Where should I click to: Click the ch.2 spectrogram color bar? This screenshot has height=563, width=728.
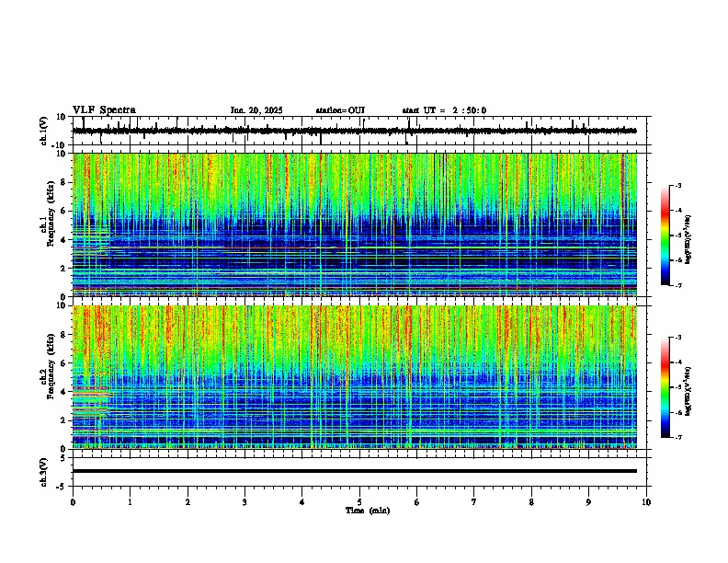[x=665, y=387]
